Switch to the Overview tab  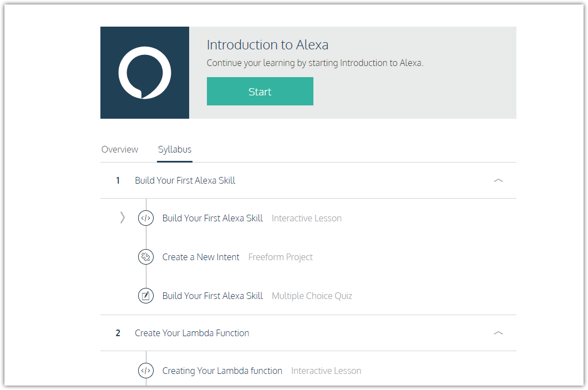point(120,149)
